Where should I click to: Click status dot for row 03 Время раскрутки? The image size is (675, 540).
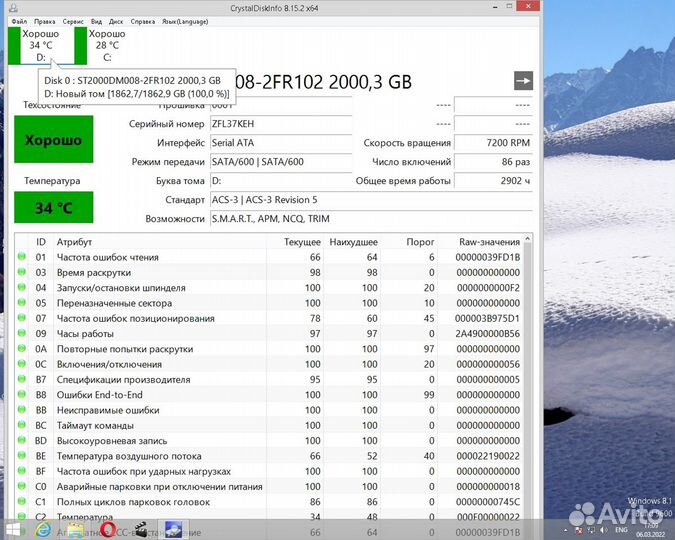click(22, 272)
